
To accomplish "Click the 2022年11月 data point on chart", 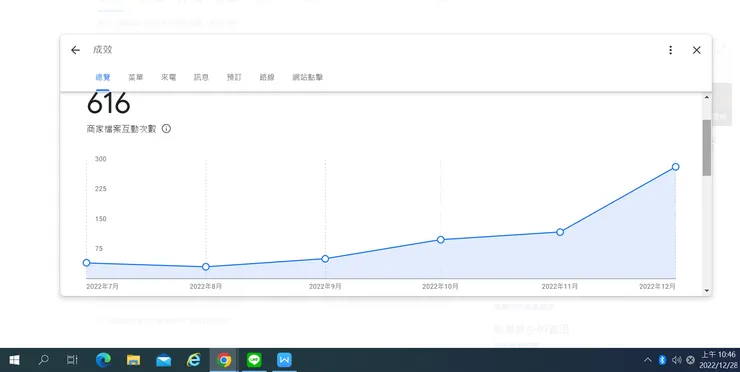I will (560, 232).
